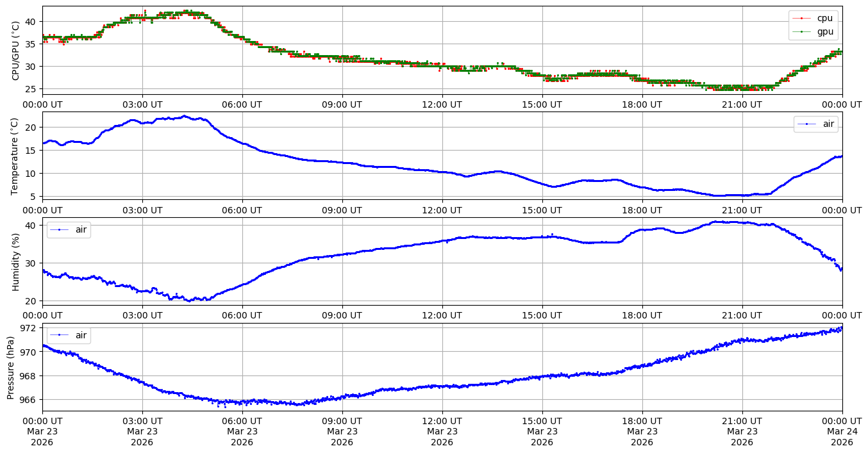Click the Temperature (°C) y-axis label
This screenshot has height=453, width=868.
(15, 156)
